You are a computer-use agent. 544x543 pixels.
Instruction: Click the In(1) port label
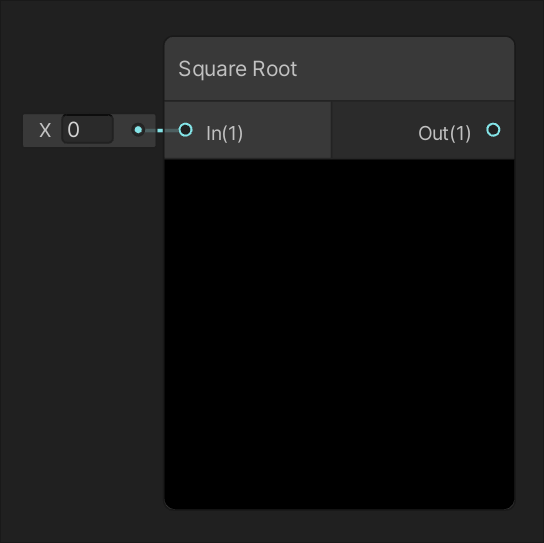(224, 133)
